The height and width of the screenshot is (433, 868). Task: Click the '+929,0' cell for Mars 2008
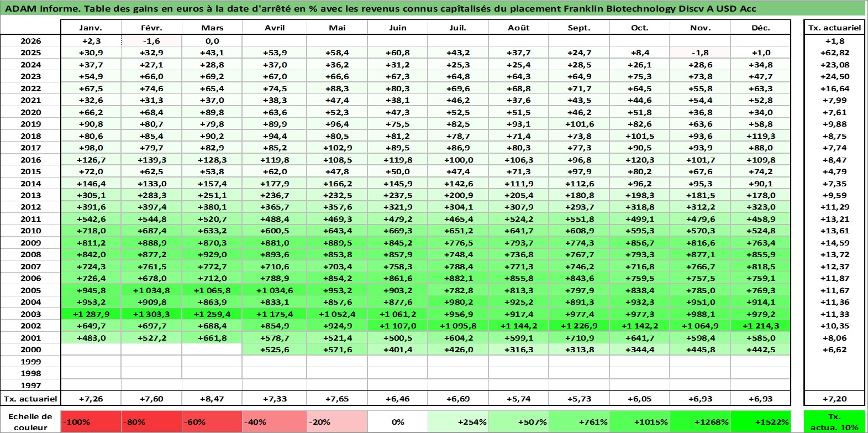212,254
